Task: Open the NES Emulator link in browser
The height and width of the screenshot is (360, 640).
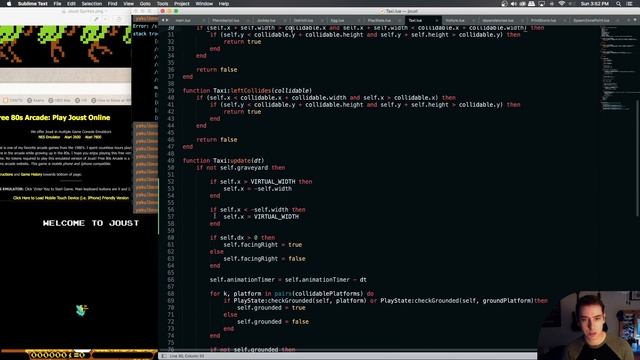Action: pyautogui.click(x=49, y=137)
